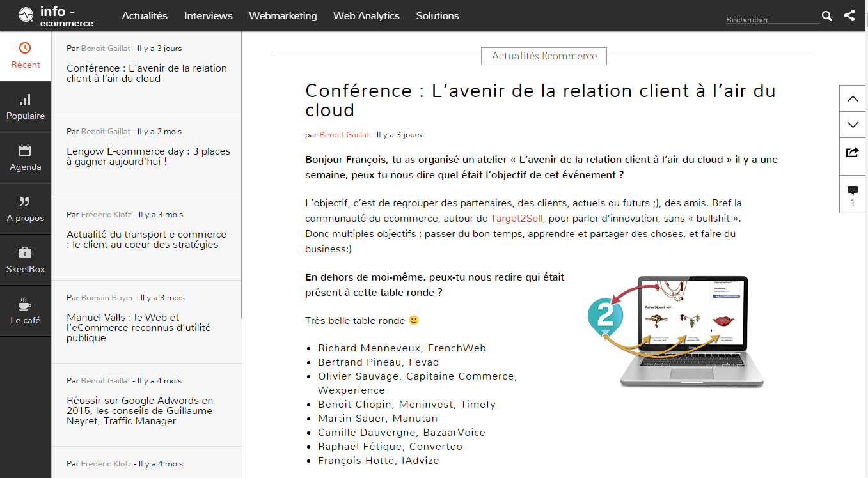Viewport: 868px width, 478px height.
Task: Open article share button on right panel
Action: tap(853, 152)
